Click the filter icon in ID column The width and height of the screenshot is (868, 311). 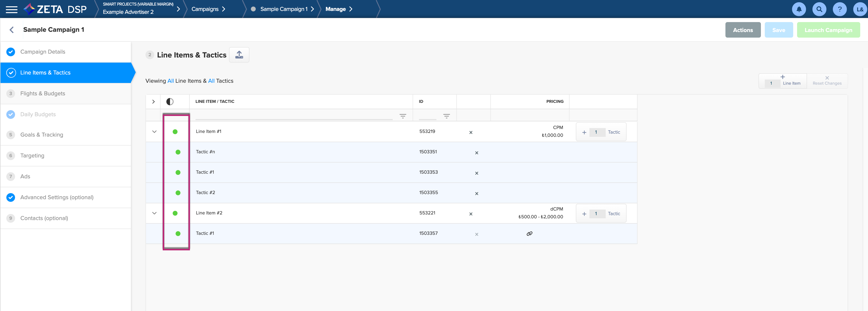446,116
